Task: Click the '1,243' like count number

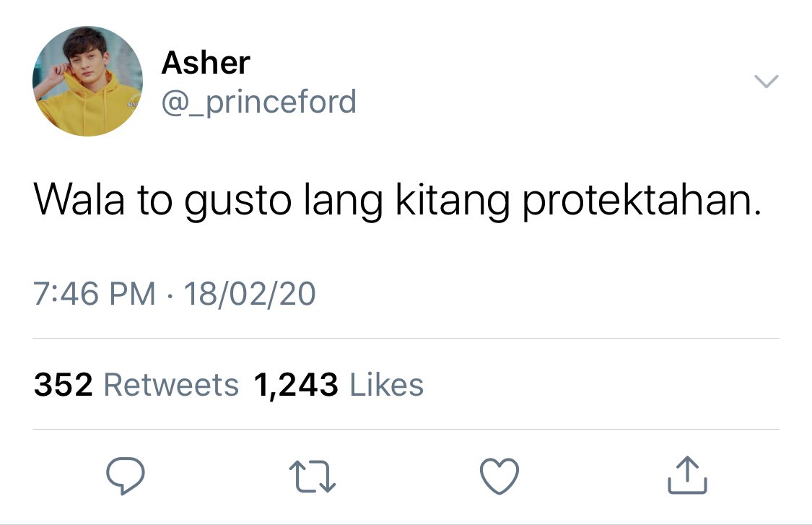Action: tap(296, 385)
